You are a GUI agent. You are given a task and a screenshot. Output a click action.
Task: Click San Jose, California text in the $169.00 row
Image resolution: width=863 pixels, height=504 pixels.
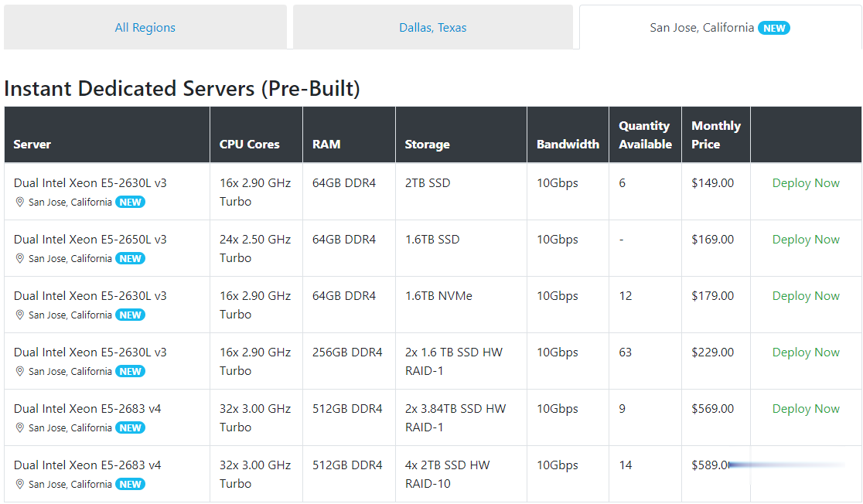[x=70, y=259]
